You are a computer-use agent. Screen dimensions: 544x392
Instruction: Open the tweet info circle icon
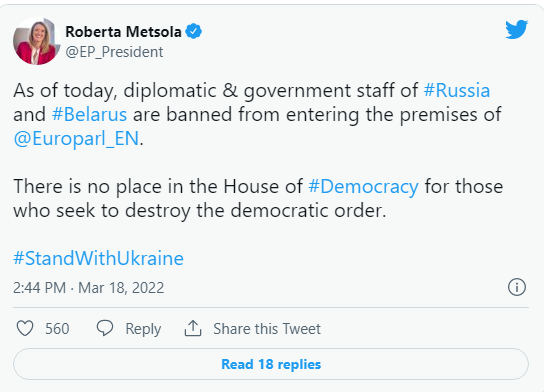point(517,287)
